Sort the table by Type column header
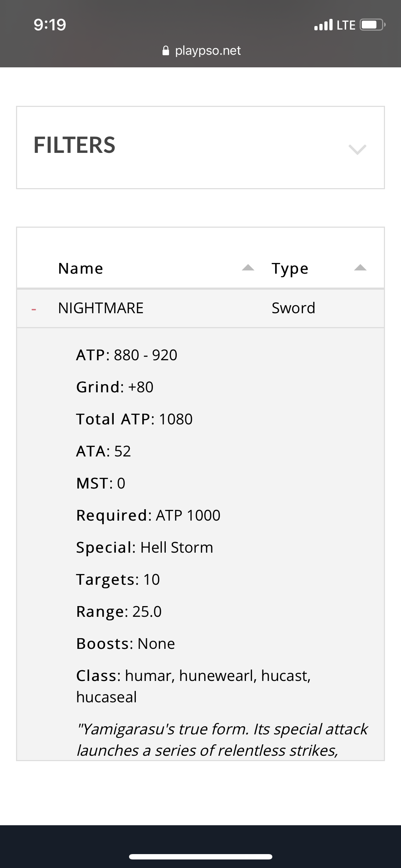Viewport: 401px width, 868px height. click(x=290, y=268)
